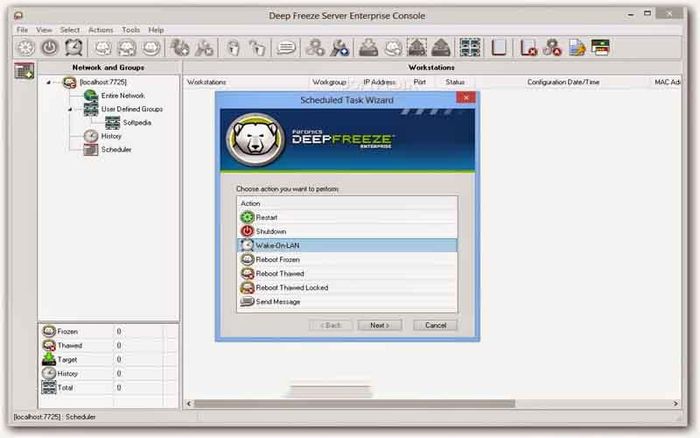Viewport: 700px width, 438px height.
Task: Sort by the Workgroup column header
Action: coord(329,82)
